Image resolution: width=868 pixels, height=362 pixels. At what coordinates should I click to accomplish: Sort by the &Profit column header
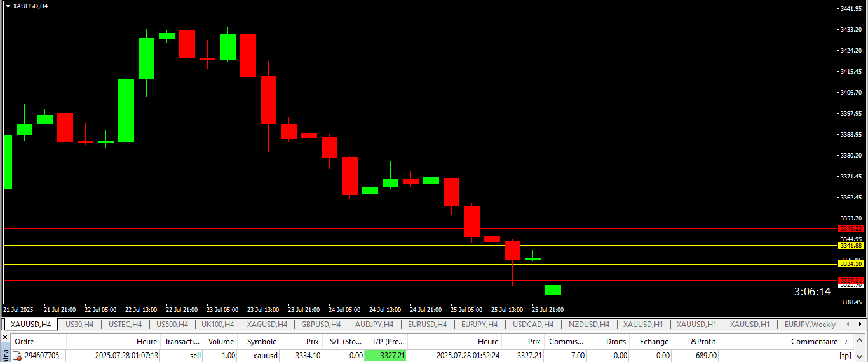click(x=703, y=342)
